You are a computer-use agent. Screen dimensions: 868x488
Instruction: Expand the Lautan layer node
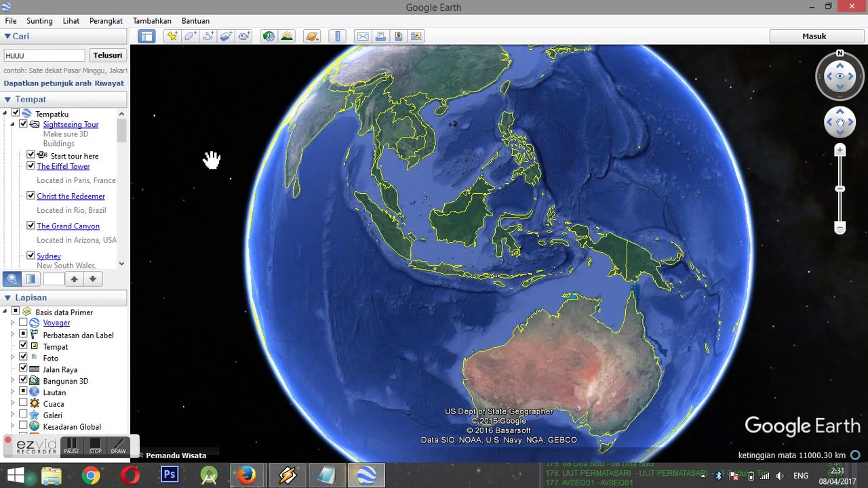point(12,392)
